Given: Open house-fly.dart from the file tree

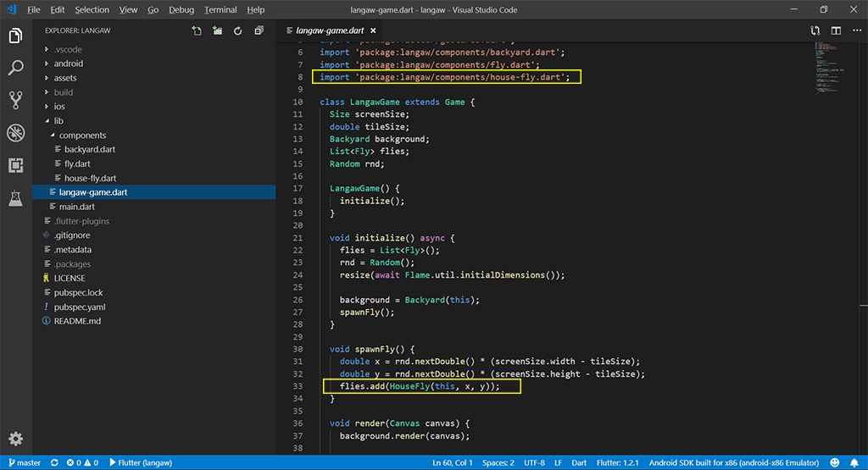Looking at the screenshot, I should [90, 178].
